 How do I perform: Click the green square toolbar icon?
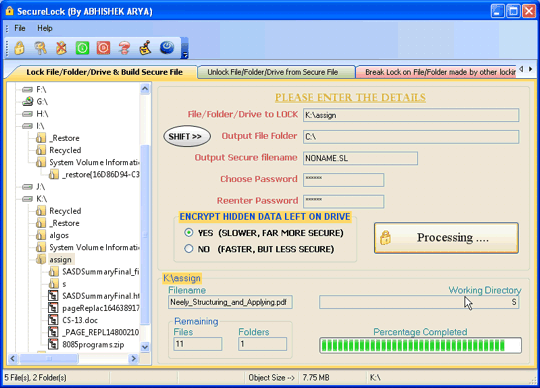point(82,48)
